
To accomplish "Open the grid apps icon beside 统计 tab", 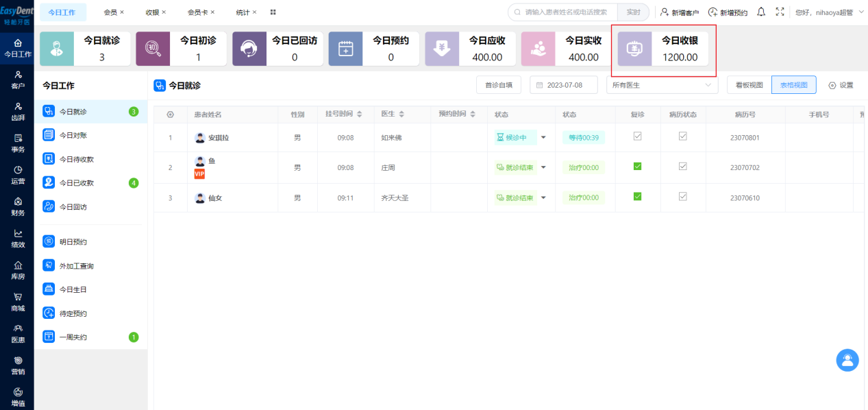I will coord(273,12).
